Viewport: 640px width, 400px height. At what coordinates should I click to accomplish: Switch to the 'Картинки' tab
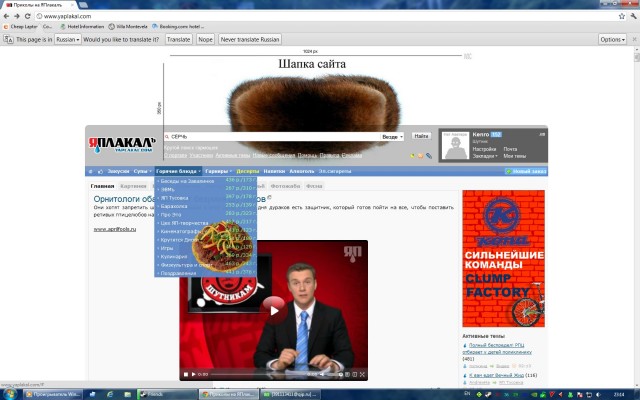(x=133, y=186)
